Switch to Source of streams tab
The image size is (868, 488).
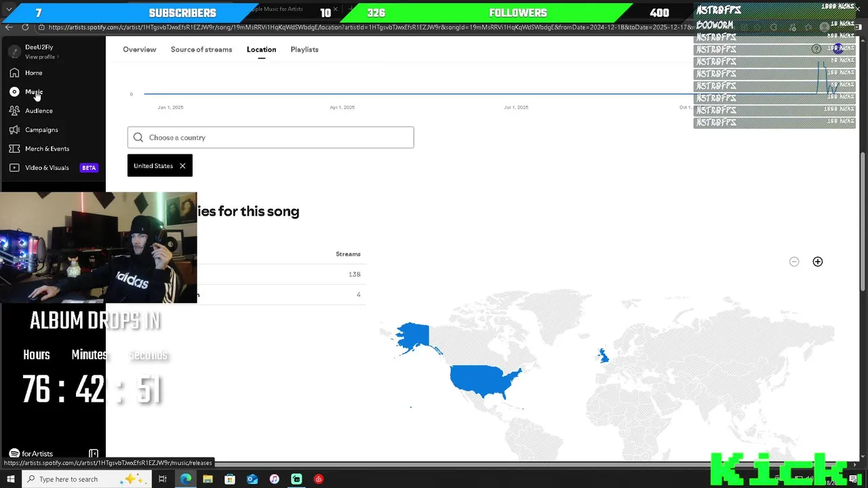(x=201, y=49)
